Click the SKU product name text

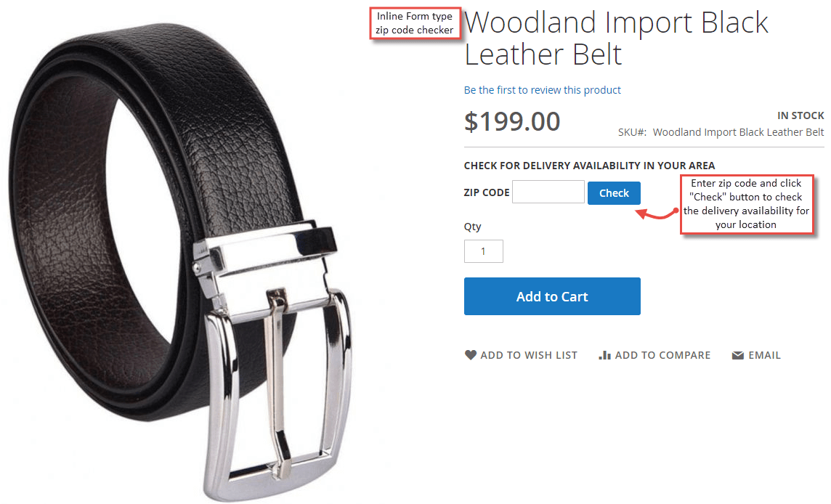click(x=738, y=132)
